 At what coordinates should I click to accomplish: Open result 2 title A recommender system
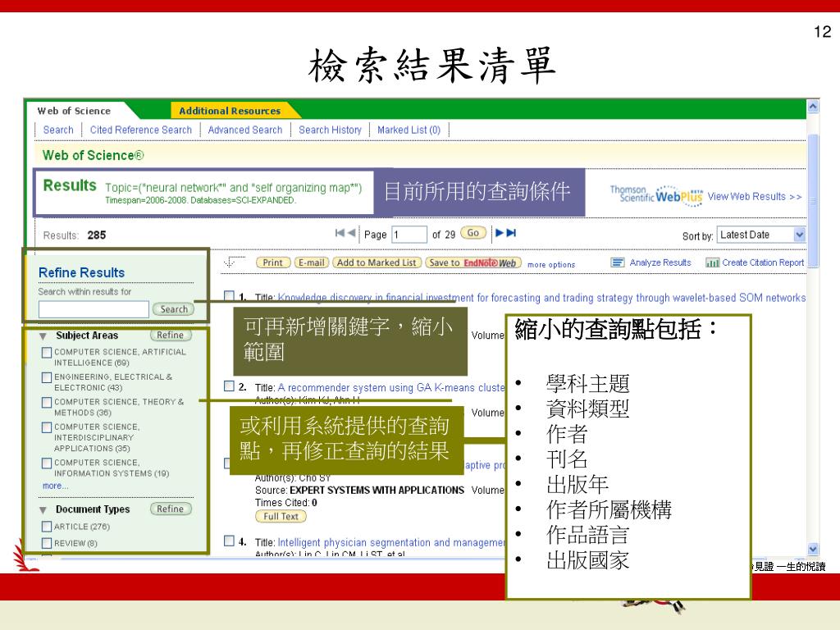391,387
